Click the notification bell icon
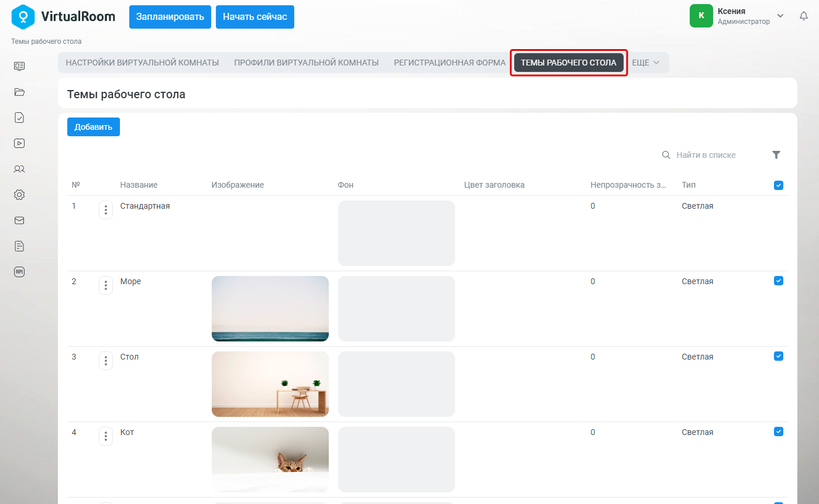 804,16
